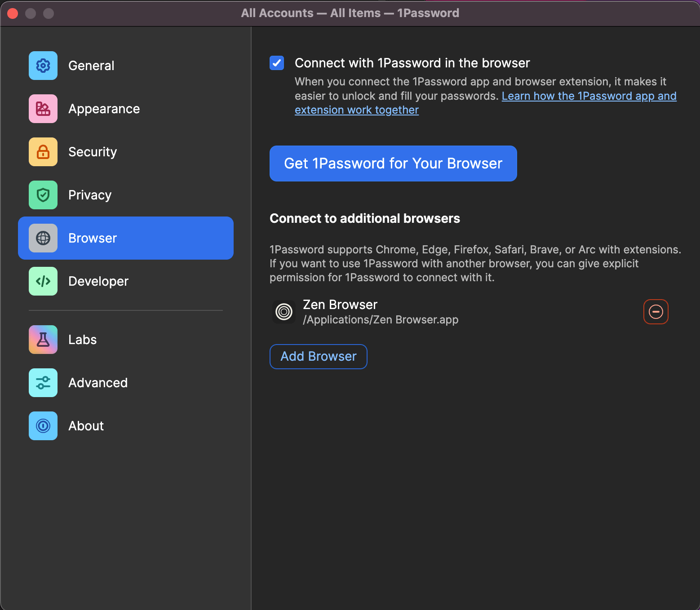Open the Learn how app and extension link
The width and height of the screenshot is (700, 610).
click(589, 96)
